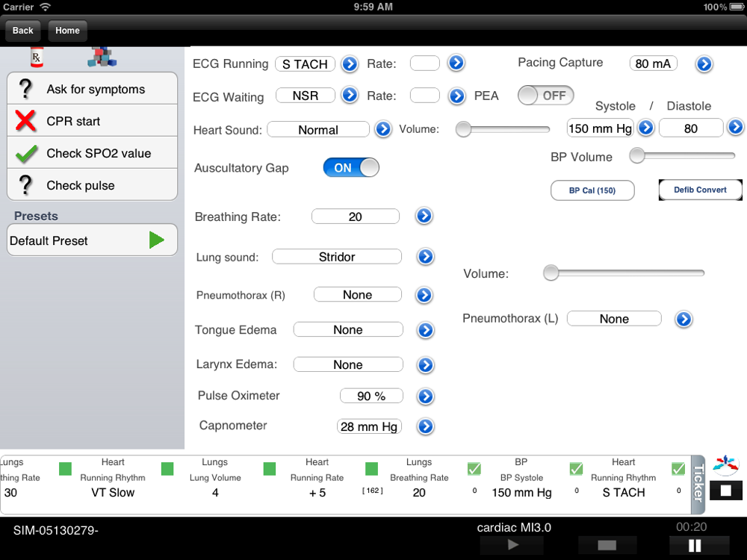Open Pneumothorax (R) selector showing None

(357, 295)
